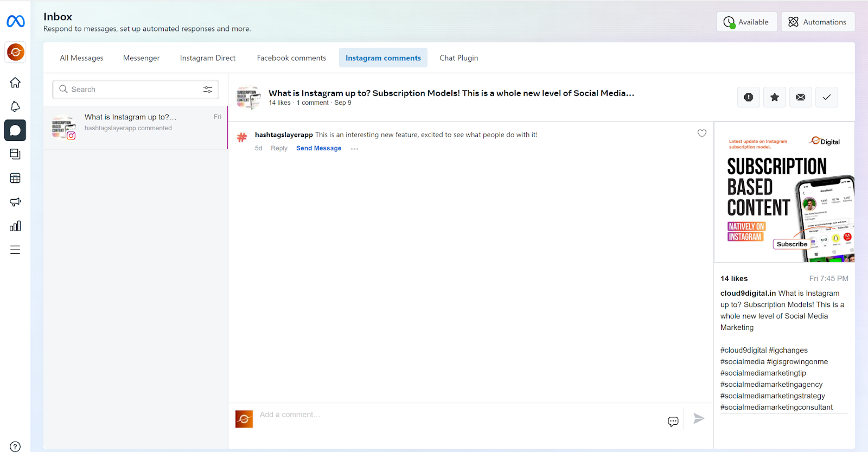Open Posts and stories sidebar icon
The height and width of the screenshot is (452, 868).
click(x=15, y=154)
